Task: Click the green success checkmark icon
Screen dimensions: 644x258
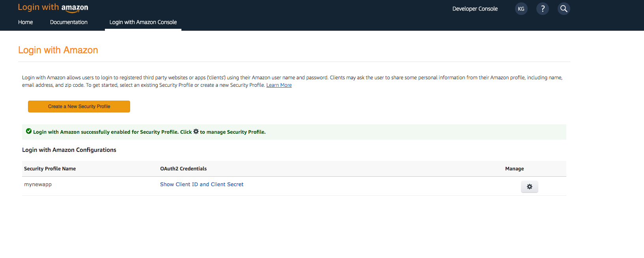Action: [x=29, y=131]
